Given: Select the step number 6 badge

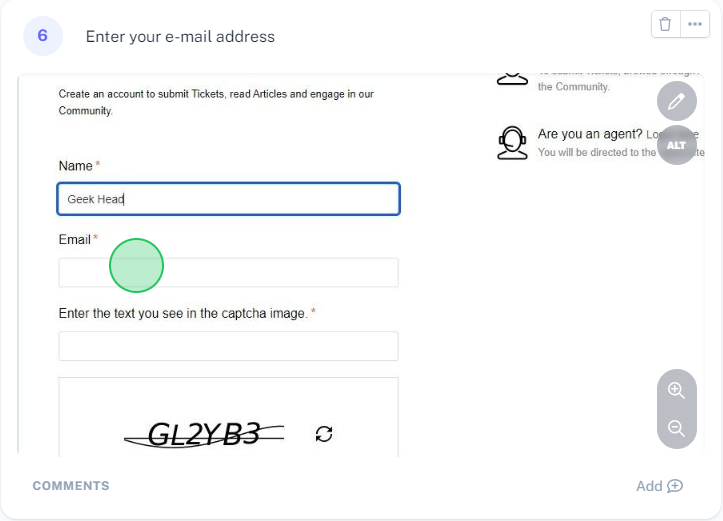Looking at the screenshot, I should (43, 36).
